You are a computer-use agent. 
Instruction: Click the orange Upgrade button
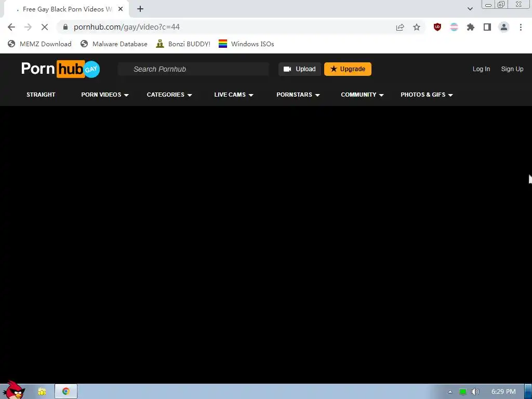(348, 69)
